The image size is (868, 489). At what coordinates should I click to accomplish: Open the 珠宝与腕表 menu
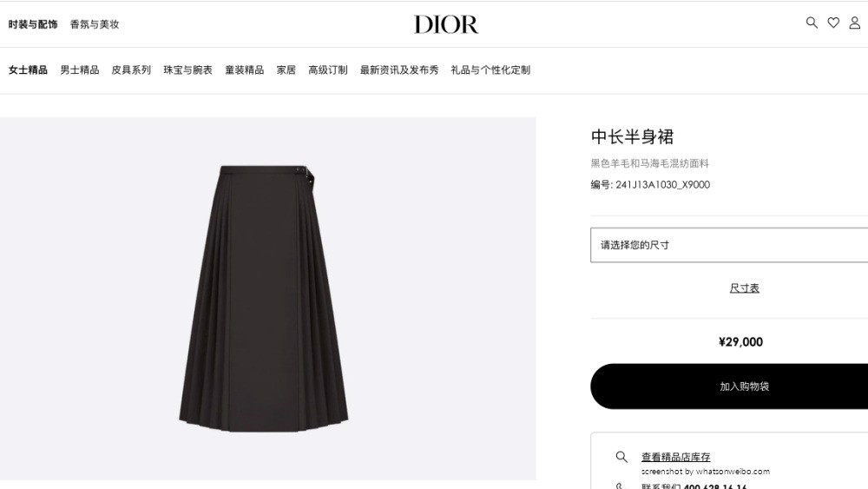point(187,69)
